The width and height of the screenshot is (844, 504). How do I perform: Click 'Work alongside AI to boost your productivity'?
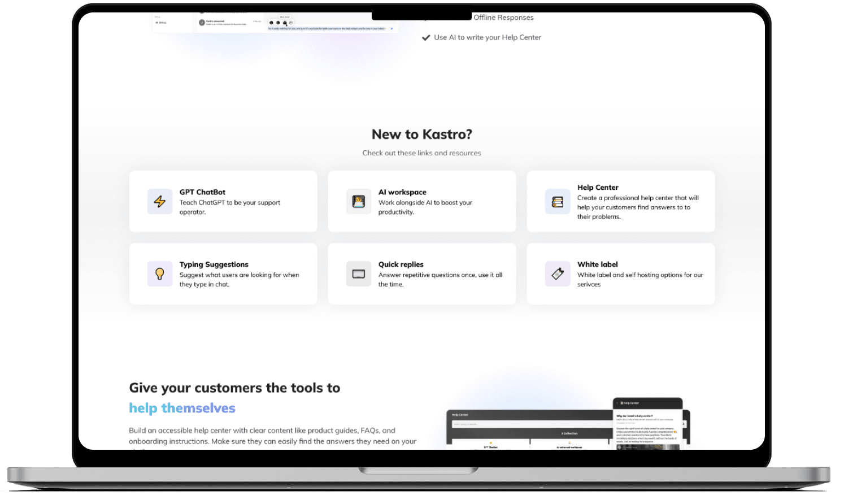coord(425,207)
